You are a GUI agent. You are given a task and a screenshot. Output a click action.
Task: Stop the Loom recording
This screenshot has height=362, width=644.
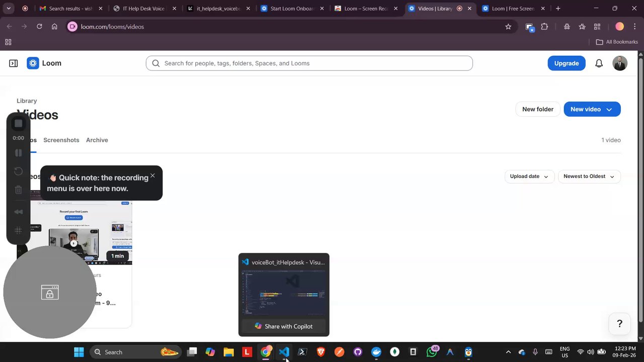point(18,124)
